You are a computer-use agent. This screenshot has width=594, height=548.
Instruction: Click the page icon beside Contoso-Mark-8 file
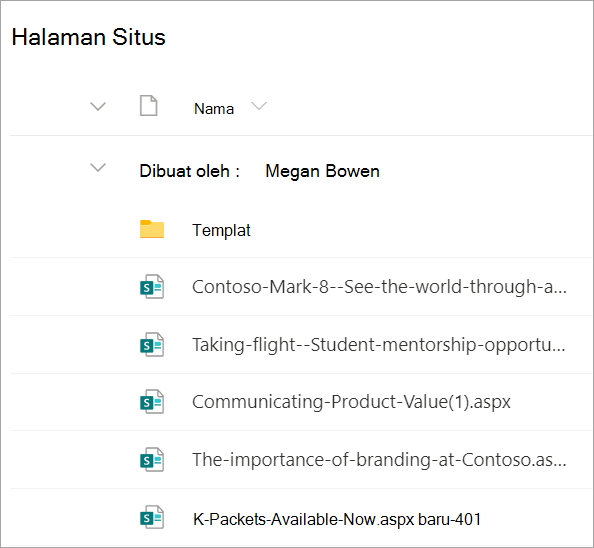[152, 287]
